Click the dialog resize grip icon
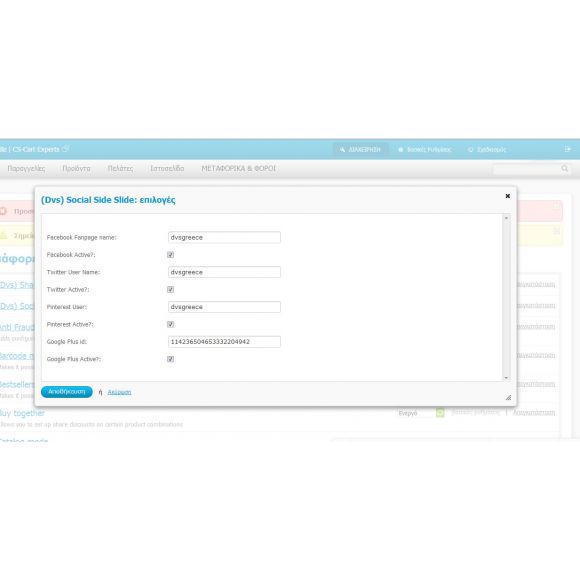 coord(508,398)
